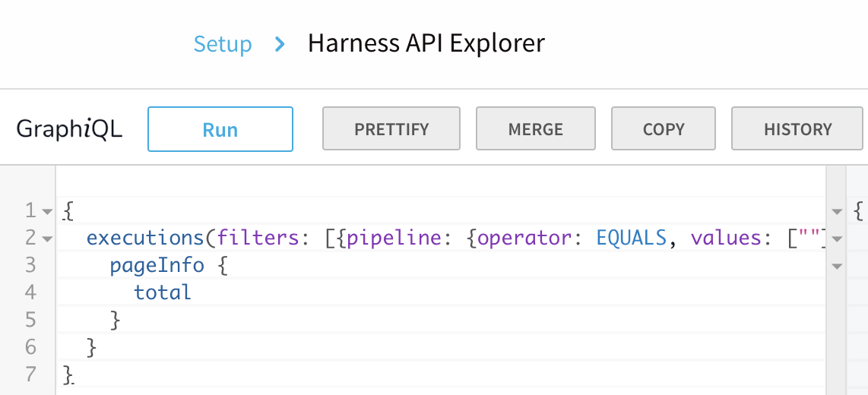The height and width of the screenshot is (395, 868).
Task: Run the GraphQL query
Action: coord(220,129)
